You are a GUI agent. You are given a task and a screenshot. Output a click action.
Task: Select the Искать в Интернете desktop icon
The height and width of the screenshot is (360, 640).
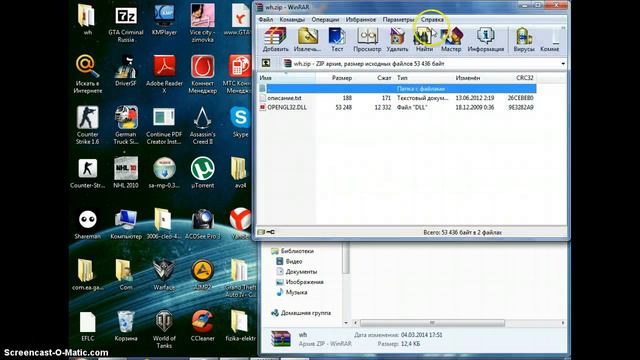coord(87,75)
